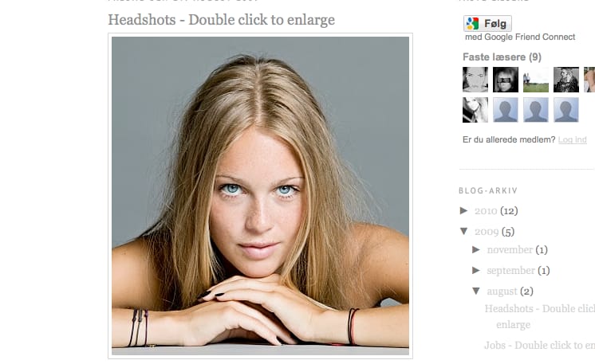Open the Headshots post title link
Screen dimensions: 595x364
[x=221, y=20]
